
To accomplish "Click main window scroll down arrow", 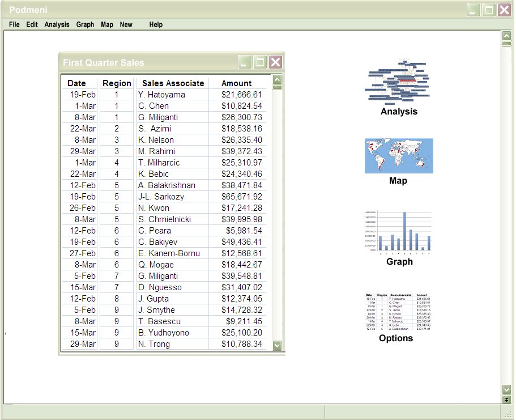I will [506, 389].
